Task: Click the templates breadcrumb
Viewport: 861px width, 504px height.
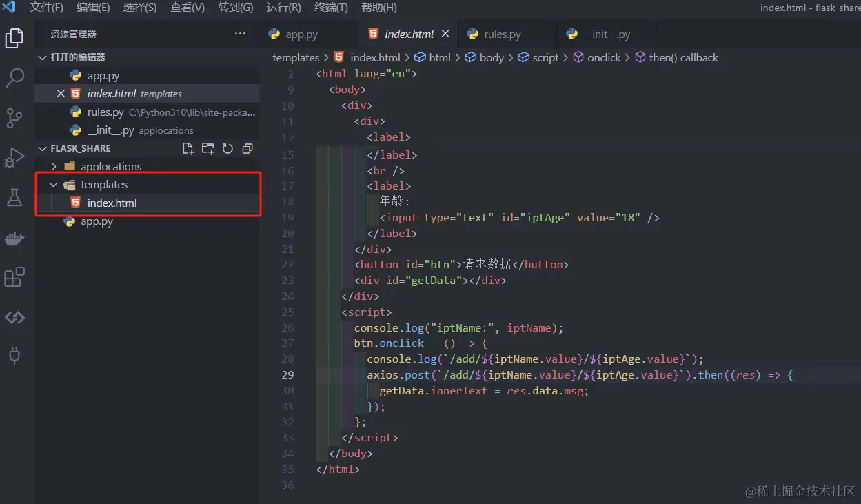Action: tap(296, 58)
